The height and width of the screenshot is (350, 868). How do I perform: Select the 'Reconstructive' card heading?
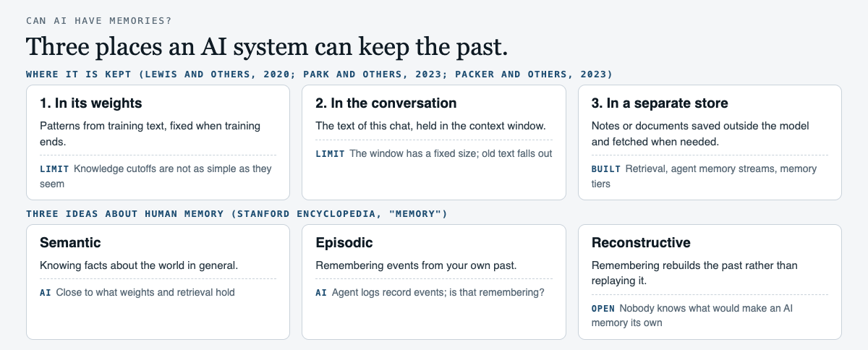(641, 243)
